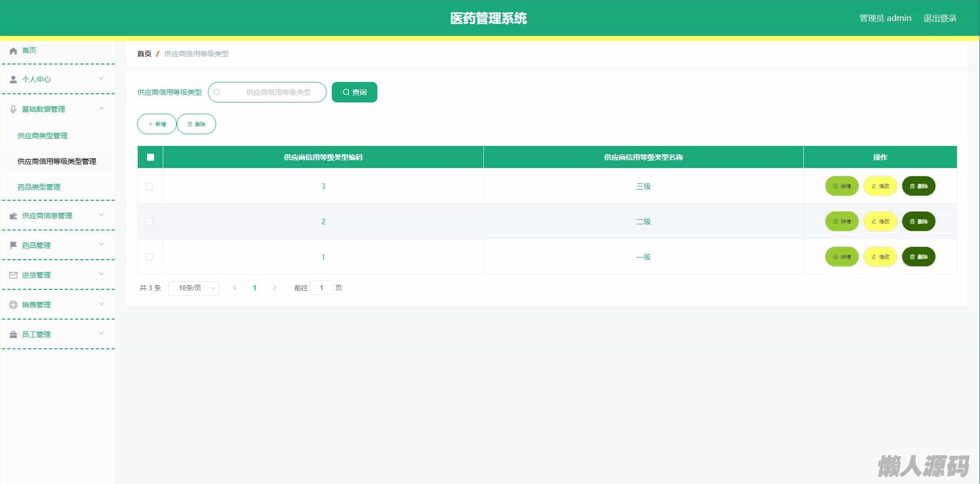Click 退出登录 to log out
This screenshot has width=980, height=484.
pyautogui.click(x=940, y=18)
